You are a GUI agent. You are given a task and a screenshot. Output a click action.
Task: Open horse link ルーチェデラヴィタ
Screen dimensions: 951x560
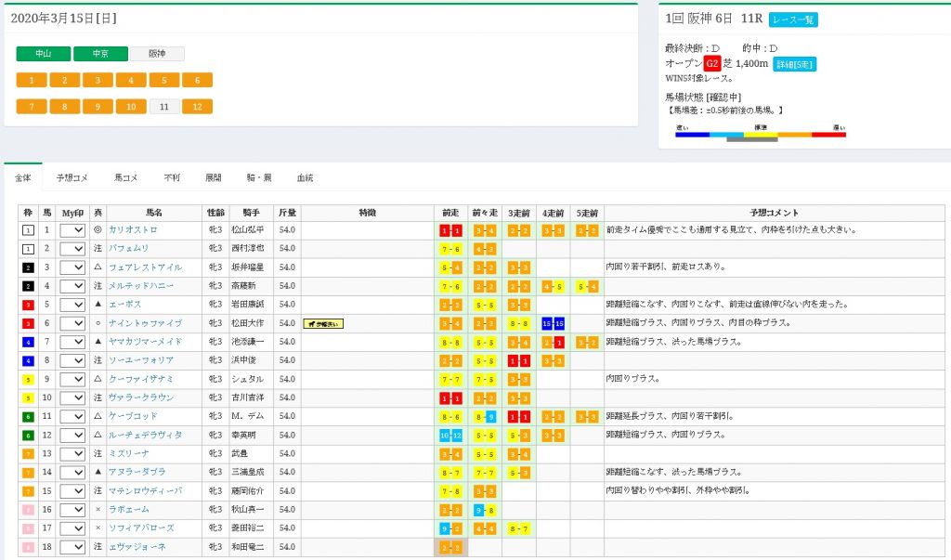[x=146, y=435]
